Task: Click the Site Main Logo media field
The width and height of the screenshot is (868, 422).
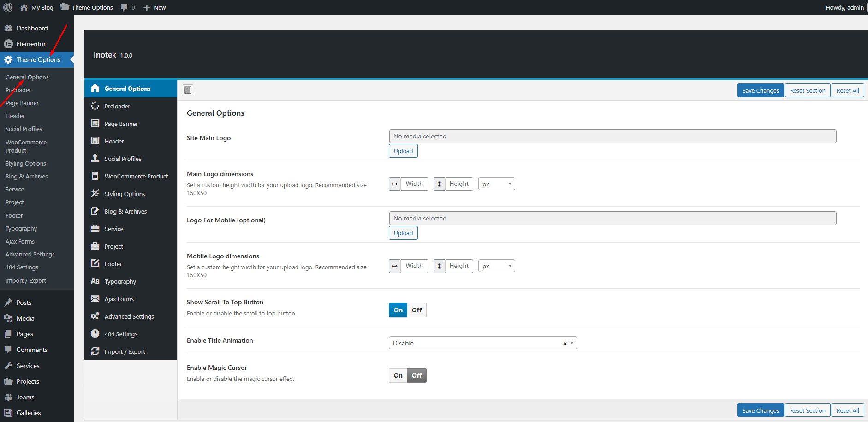Action: tap(612, 136)
